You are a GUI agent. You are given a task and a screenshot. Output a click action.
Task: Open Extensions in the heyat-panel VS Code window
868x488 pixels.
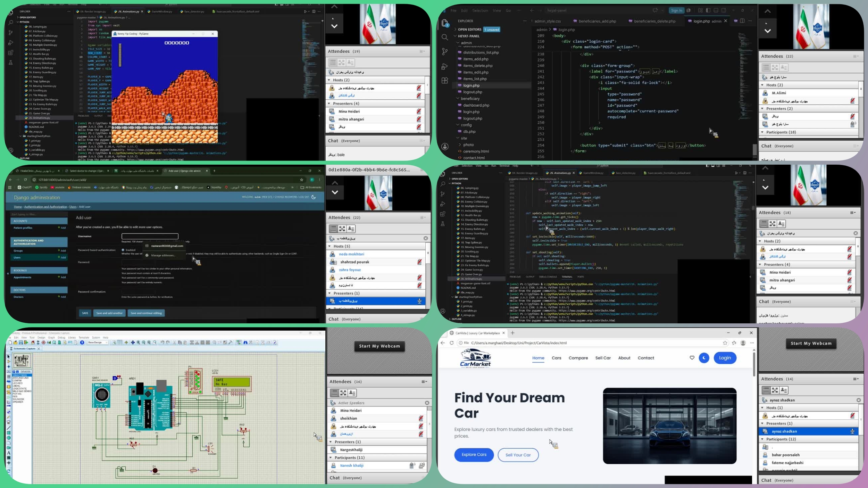pos(445,81)
